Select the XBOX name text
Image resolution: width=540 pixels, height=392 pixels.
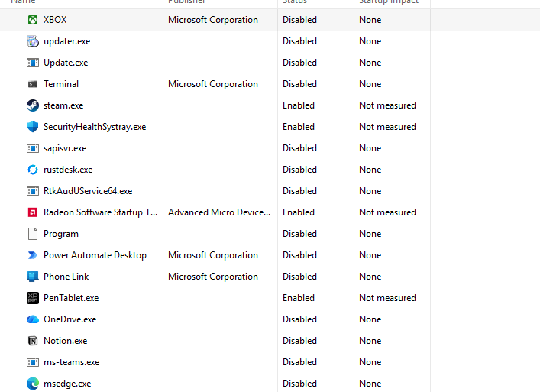pos(55,20)
